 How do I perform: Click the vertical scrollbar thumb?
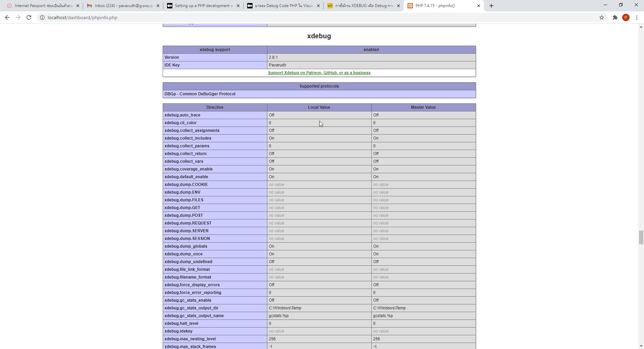click(x=641, y=238)
